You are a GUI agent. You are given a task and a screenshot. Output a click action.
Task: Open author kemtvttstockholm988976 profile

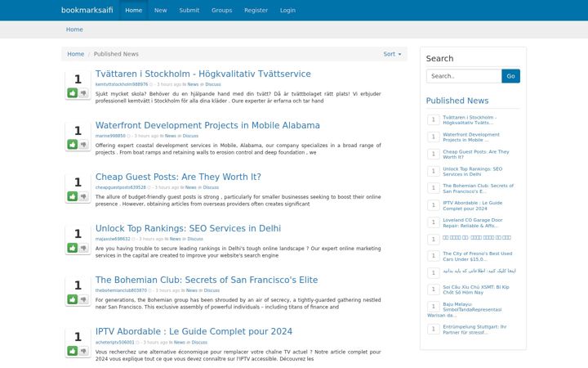pos(122,84)
